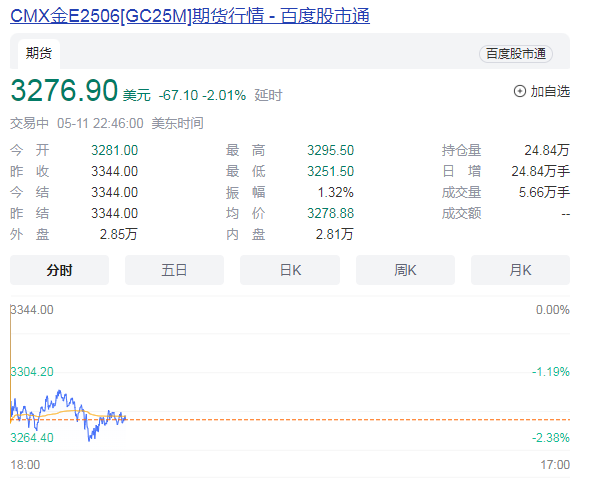The width and height of the screenshot is (590, 481).
Task: Click the current price 3276.90
Action: pos(64,90)
